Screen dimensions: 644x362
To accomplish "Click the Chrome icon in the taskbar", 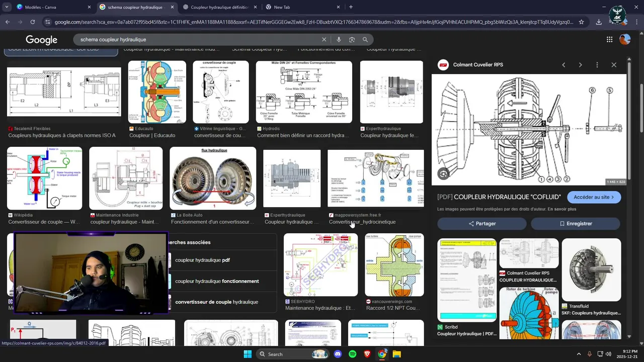I will coord(382,354).
